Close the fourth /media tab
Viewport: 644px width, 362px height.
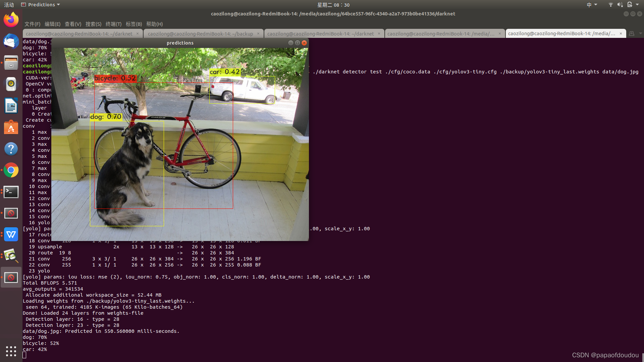[499, 34]
